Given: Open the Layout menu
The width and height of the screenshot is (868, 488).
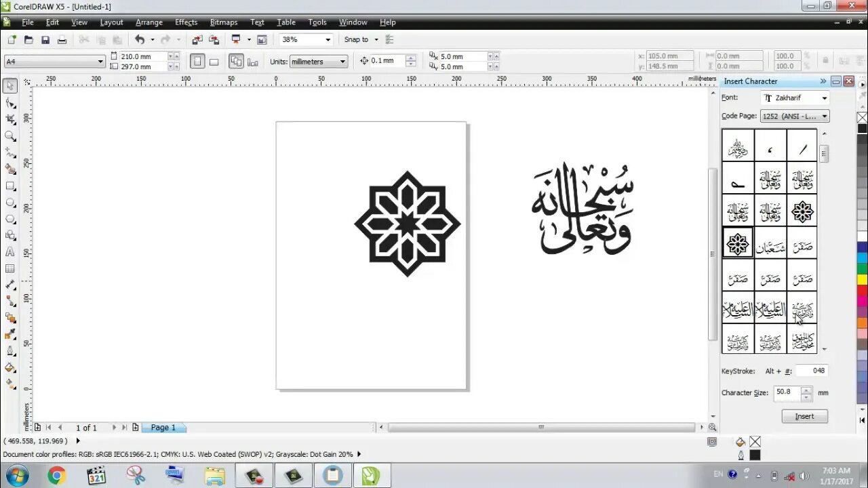Looking at the screenshot, I should 112,22.
